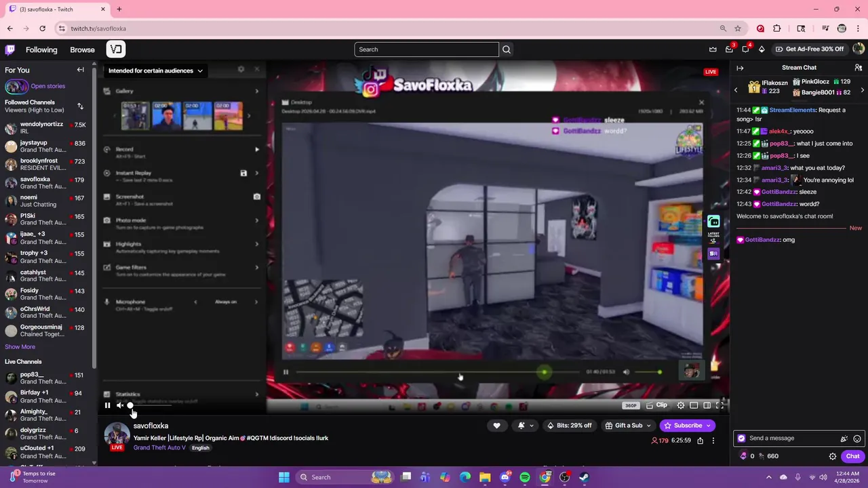Open the savofloxka channel avatar

(x=117, y=435)
